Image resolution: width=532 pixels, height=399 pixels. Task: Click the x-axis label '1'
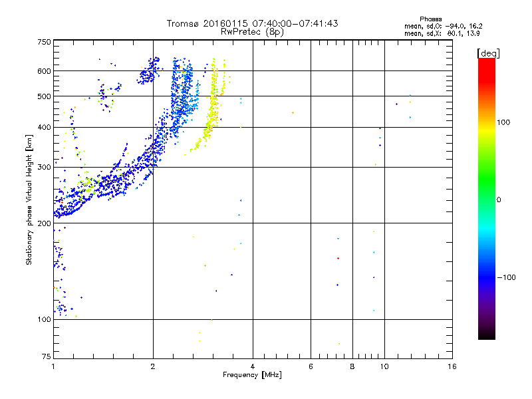[53, 366]
